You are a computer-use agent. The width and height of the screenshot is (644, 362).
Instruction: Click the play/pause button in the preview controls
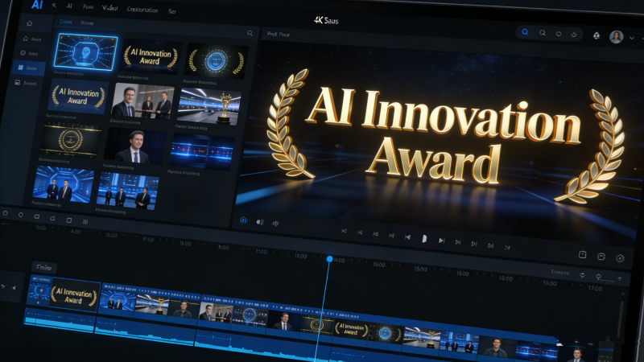click(424, 239)
